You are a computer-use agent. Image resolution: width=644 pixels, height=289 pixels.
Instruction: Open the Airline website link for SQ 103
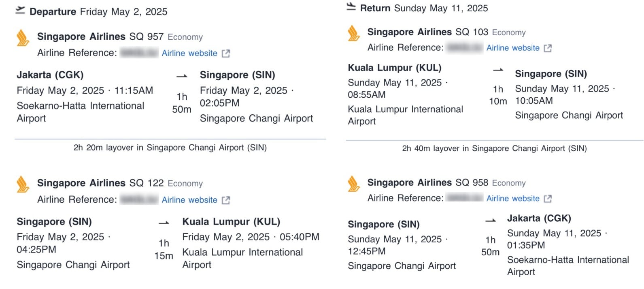[513, 48]
